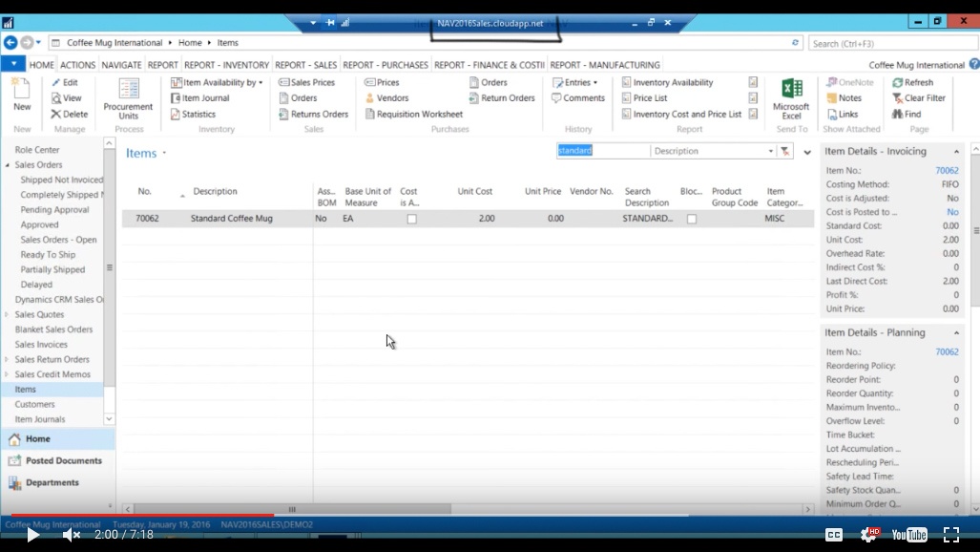The height and width of the screenshot is (552, 980).
Task: Collapse Item Details - Planning panel
Action: [956, 333]
